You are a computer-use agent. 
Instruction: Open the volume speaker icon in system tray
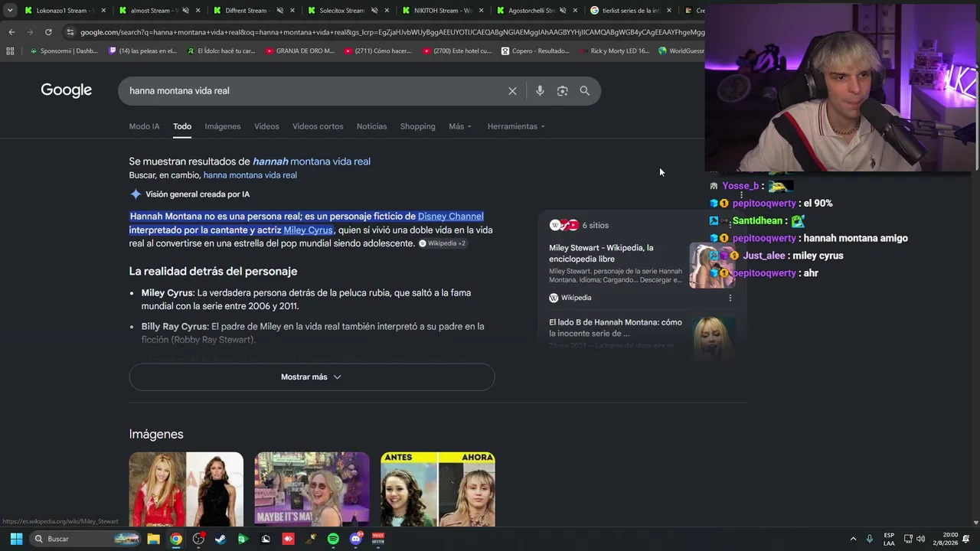tap(920, 539)
